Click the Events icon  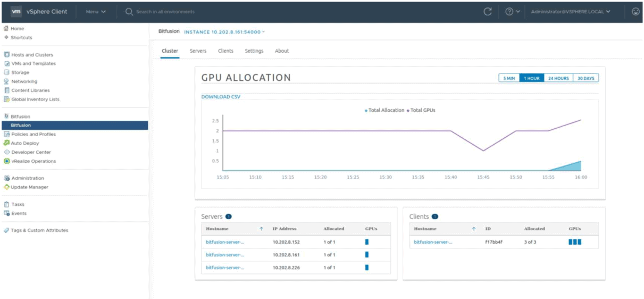click(6, 213)
